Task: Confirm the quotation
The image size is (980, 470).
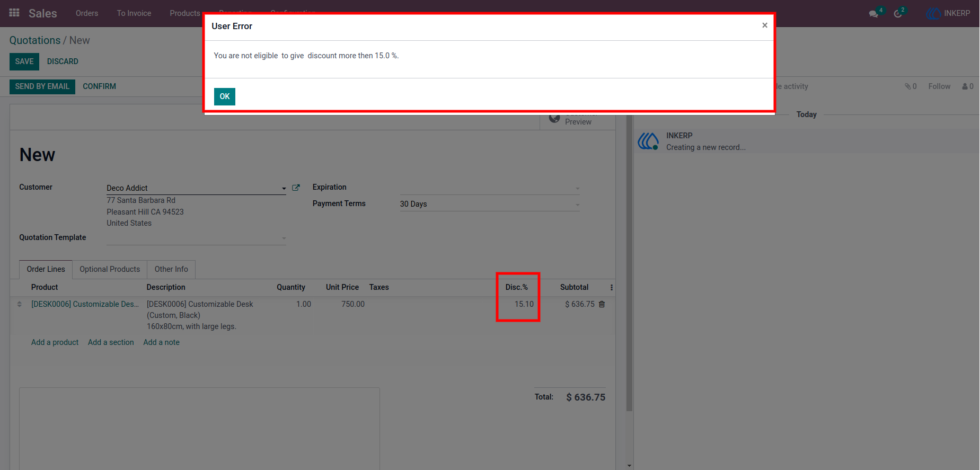Action: tap(99, 86)
